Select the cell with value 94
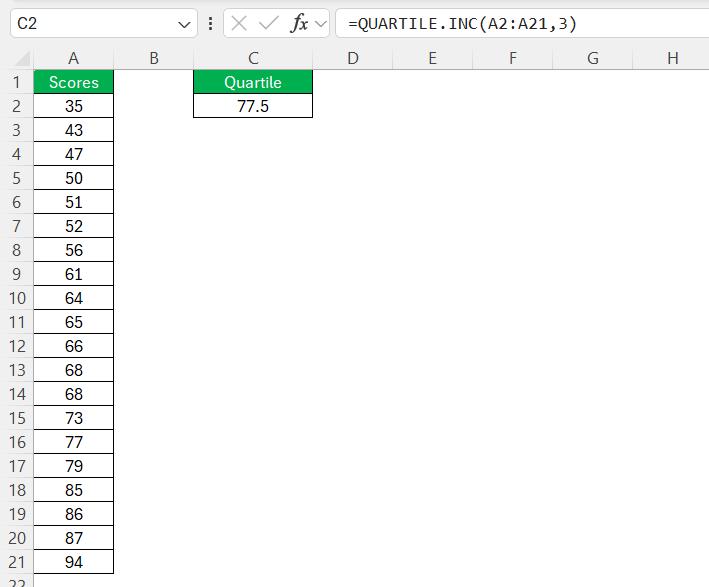The height and width of the screenshot is (587, 709). click(x=73, y=562)
